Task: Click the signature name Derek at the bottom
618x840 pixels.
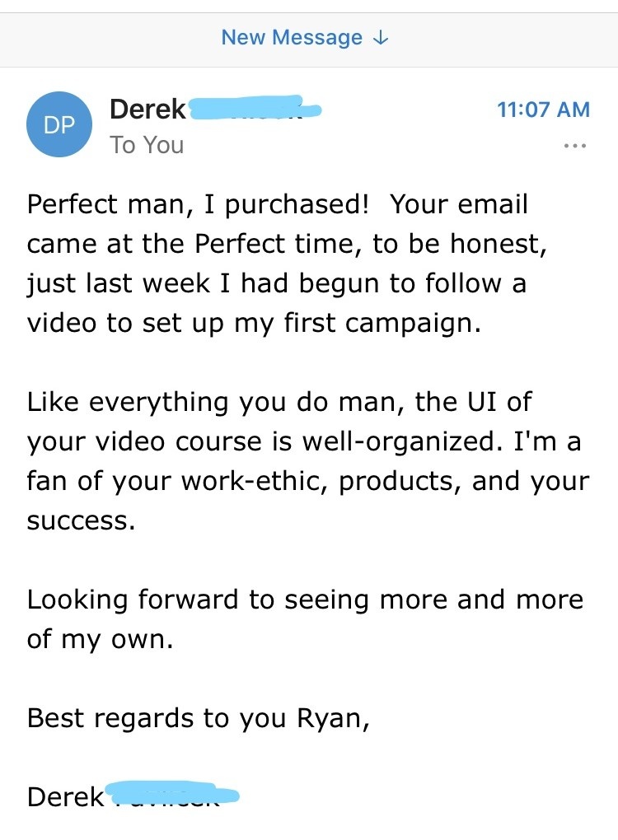Action: point(65,797)
